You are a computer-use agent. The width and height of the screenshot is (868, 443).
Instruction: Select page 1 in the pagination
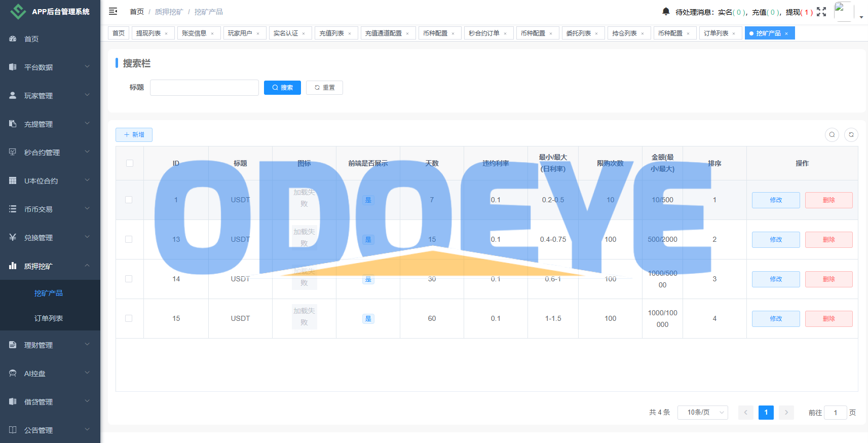pyautogui.click(x=766, y=413)
